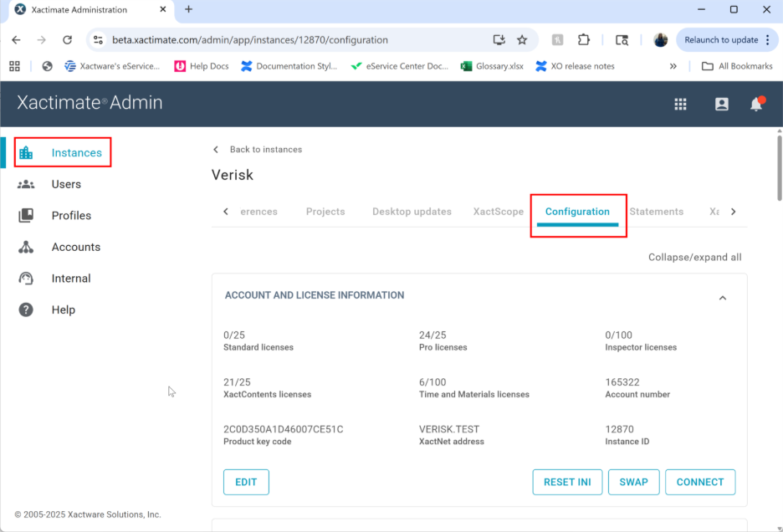The height and width of the screenshot is (532, 783).
Task: Select account number 165322
Action: (622, 382)
